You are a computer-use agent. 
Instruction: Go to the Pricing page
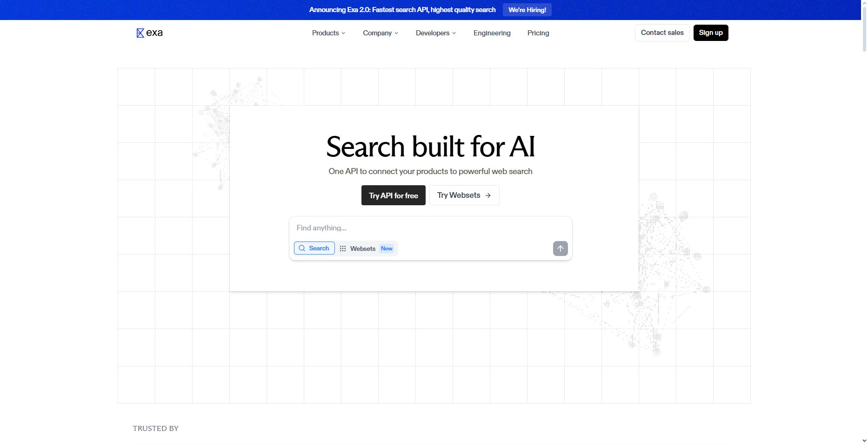point(538,33)
